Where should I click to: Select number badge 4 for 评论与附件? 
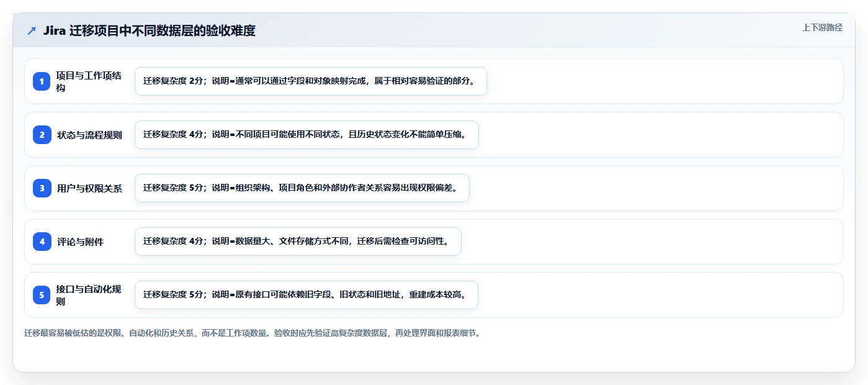tap(42, 242)
